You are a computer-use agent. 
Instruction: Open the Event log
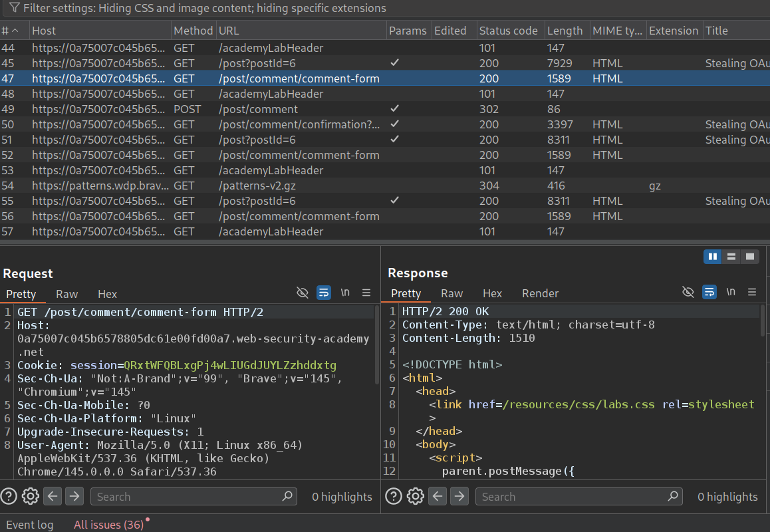(30, 525)
